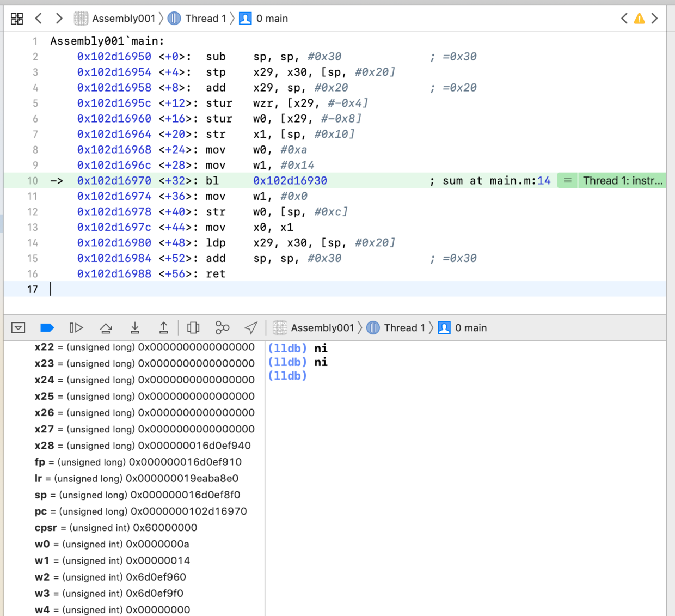The image size is (675, 616).
Task: Click the empty (lldb) console prompt
Action: click(x=287, y=376)
